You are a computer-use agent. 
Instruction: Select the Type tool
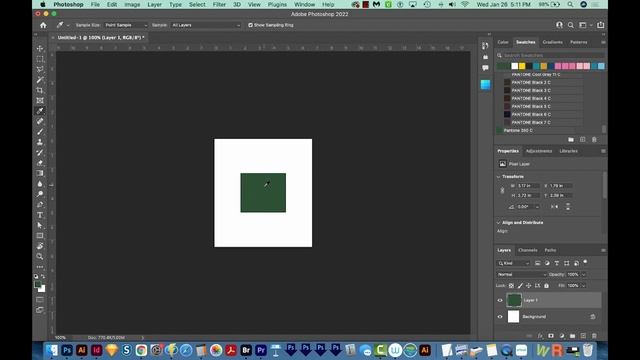pyautogui.click(x=40, y=215)
